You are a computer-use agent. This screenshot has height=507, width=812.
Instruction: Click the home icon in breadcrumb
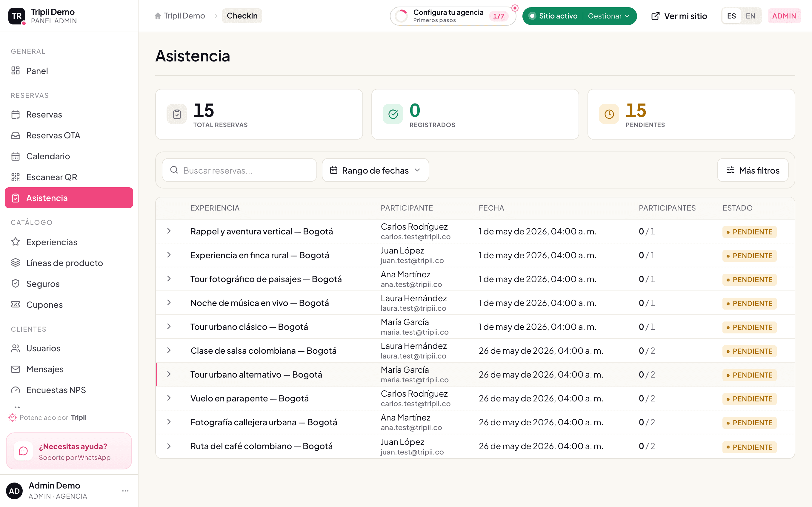(x=158, y=16)
